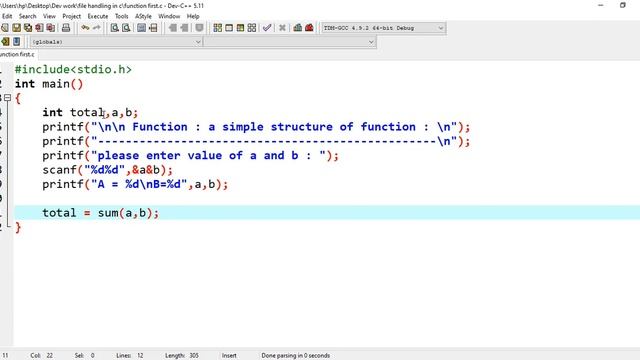
Task: Open the Tools menu
Action: [122, 16]
